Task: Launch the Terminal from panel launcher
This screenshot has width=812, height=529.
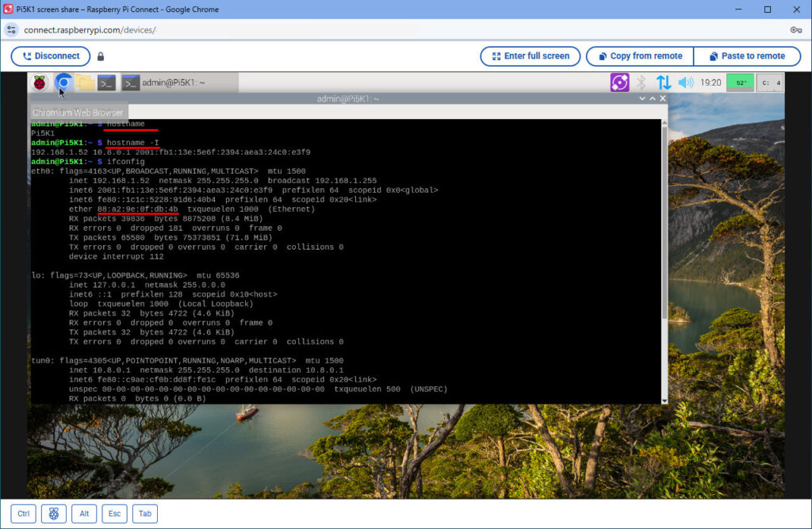Action: point(107,83)
